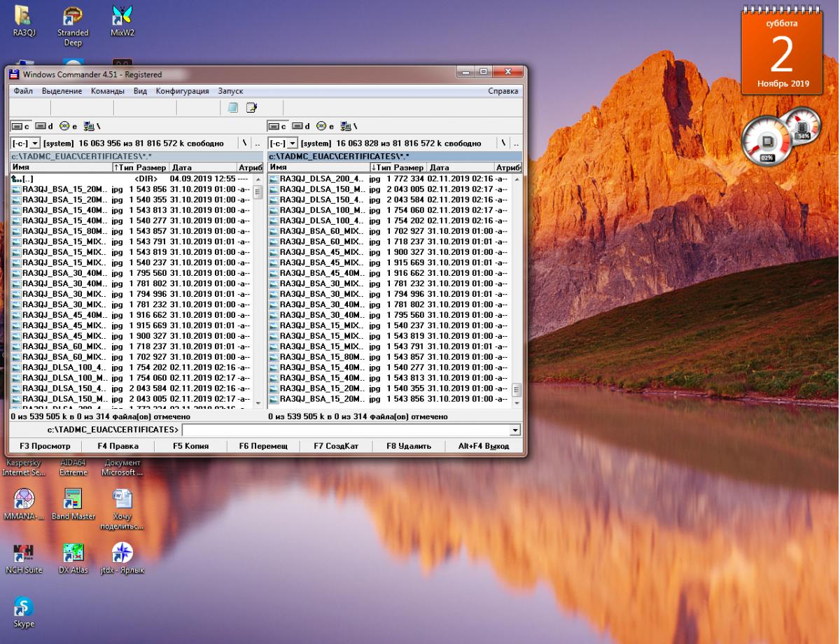This screenshot has width=840, height=644.
Task: Click the Notepad icon in Commander toolbar
Action: pyautogui.click(x=233, y=108)
